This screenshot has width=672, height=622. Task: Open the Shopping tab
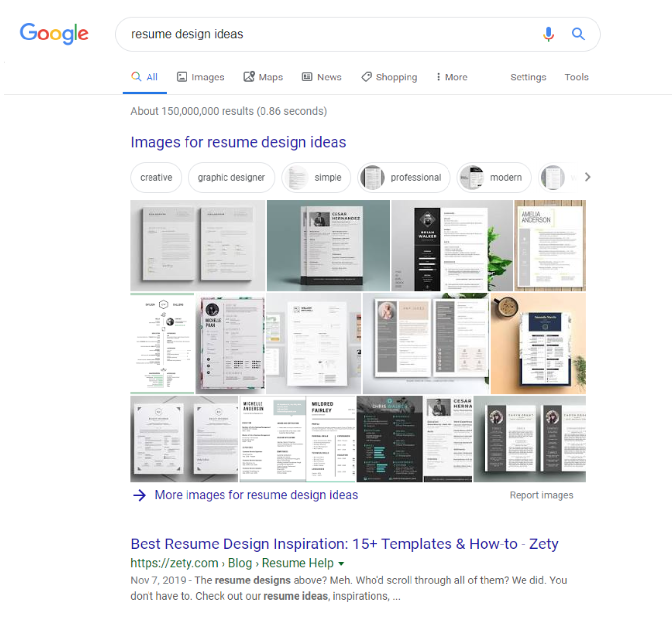point(389,77)
